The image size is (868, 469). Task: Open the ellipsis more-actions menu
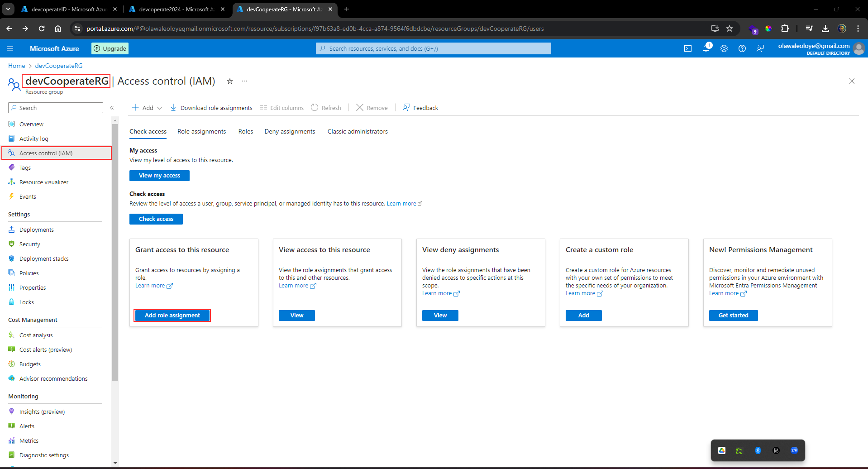(244, 81)
